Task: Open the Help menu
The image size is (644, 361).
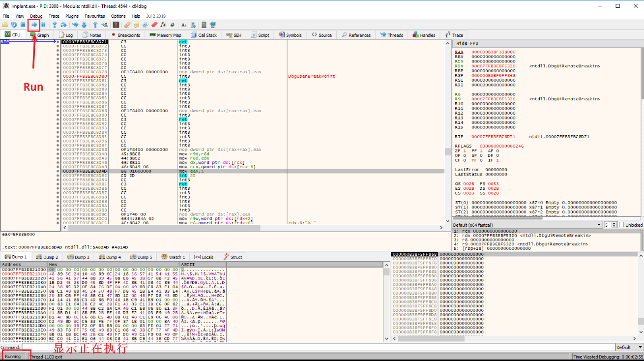Action: pyautogui.click(x=136, y=16)
